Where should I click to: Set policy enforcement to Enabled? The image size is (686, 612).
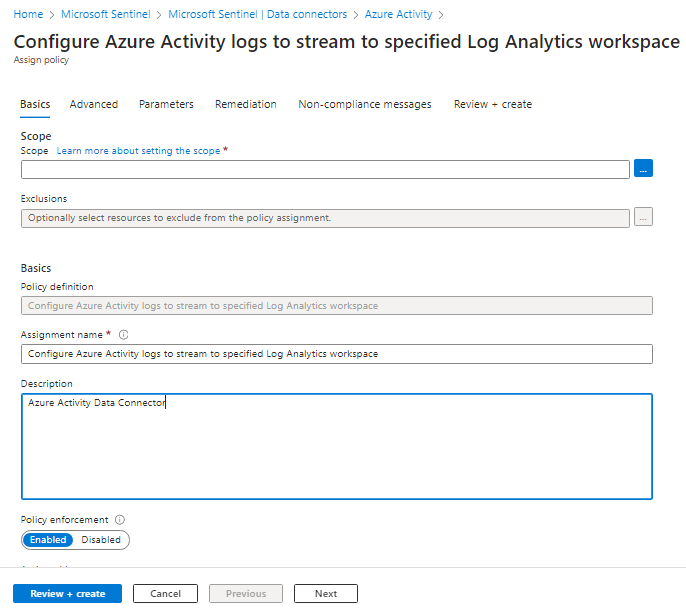48,540
